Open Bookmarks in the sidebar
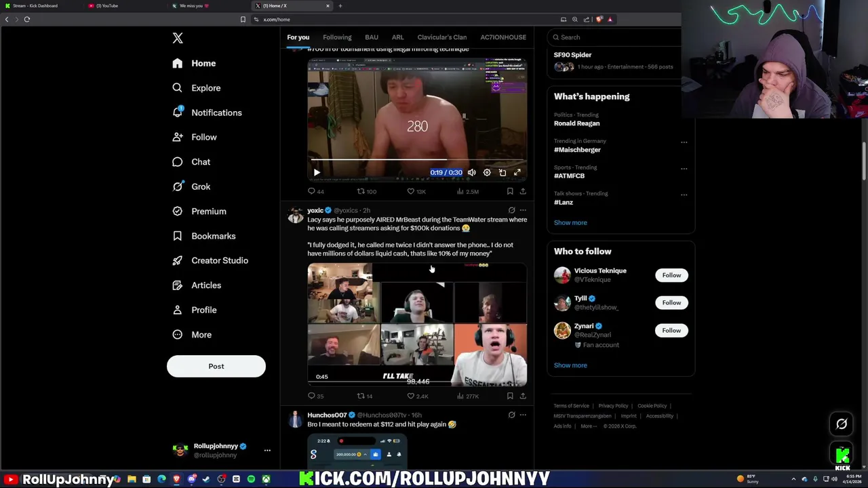 (204, 236)
